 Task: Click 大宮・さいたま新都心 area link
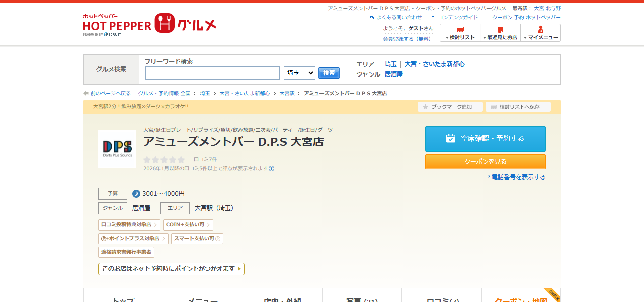(435, 64)
